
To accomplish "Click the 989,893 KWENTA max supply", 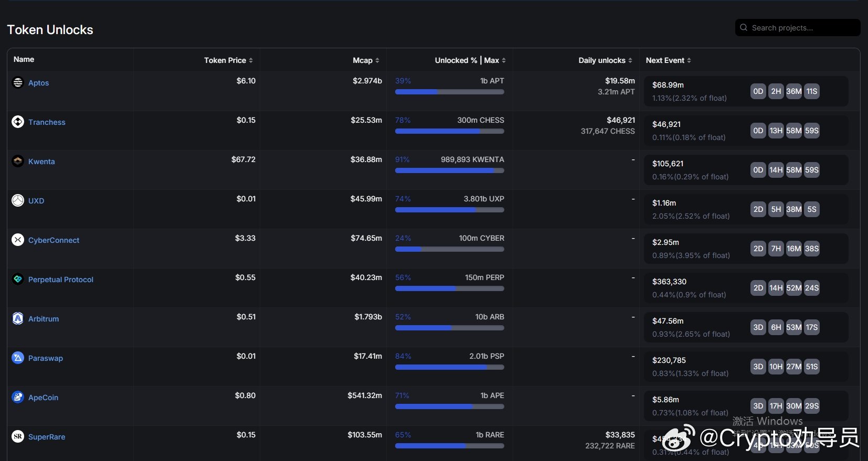I will point(472,159).
